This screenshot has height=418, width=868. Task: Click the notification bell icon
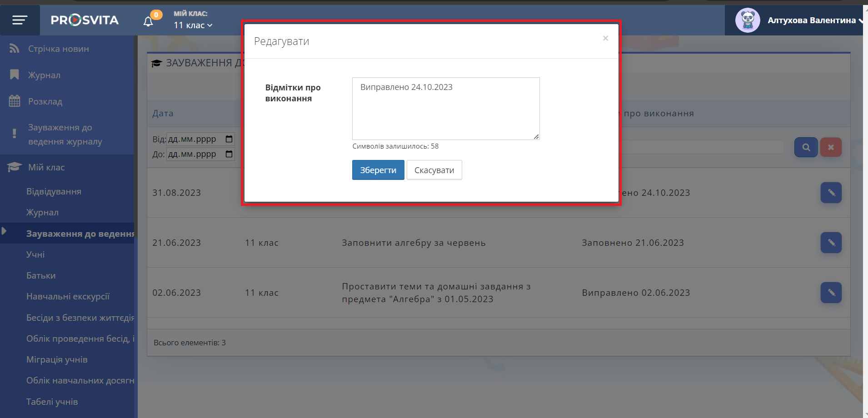tap(148, 21)
